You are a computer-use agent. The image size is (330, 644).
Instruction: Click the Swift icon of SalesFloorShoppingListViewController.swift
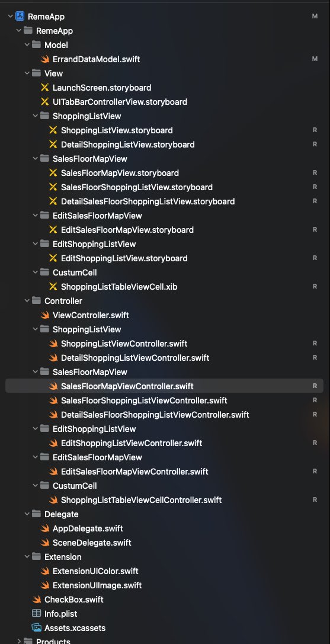click(53, 400)
